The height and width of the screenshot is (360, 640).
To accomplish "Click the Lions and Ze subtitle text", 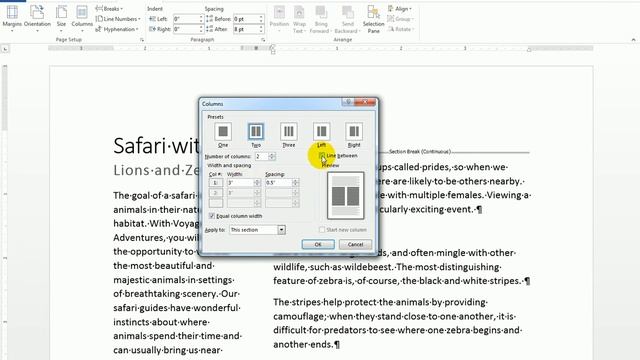I will pyautogui.click(x=156, y=170).
